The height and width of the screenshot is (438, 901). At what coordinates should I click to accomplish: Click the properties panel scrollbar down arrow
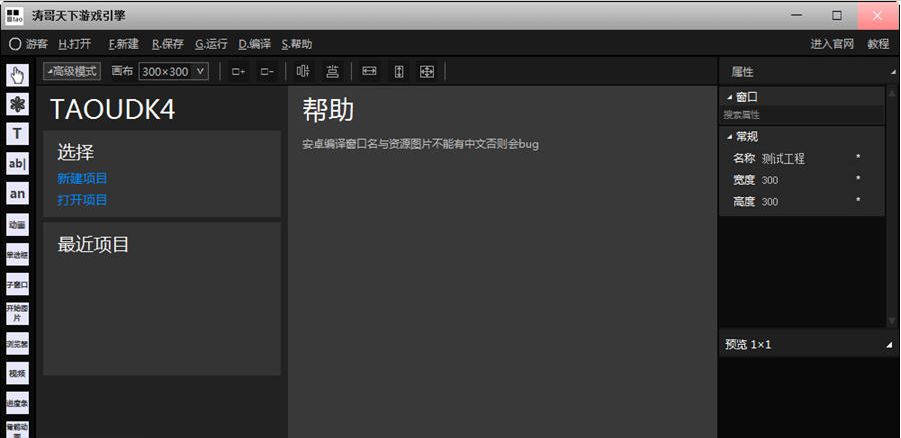(892, 321)
